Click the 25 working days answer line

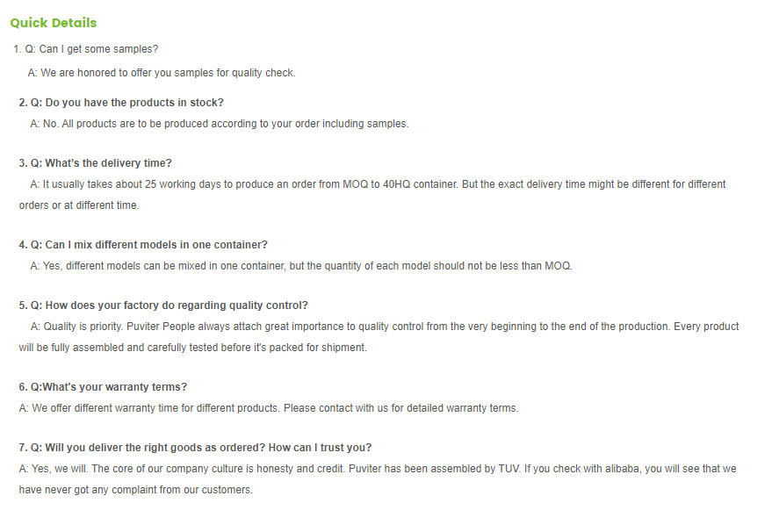click(x=378, y=184)
